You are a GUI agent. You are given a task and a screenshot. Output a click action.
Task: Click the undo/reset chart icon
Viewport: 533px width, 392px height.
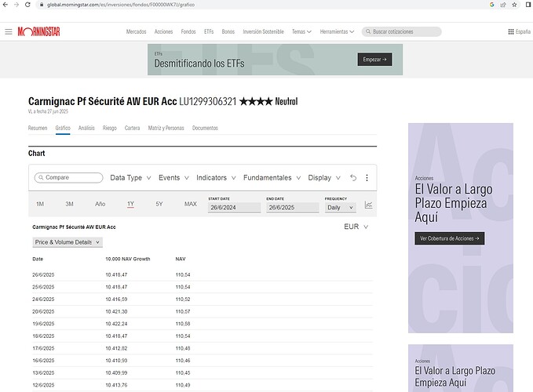pyautogui.click(x=353, y=177)
